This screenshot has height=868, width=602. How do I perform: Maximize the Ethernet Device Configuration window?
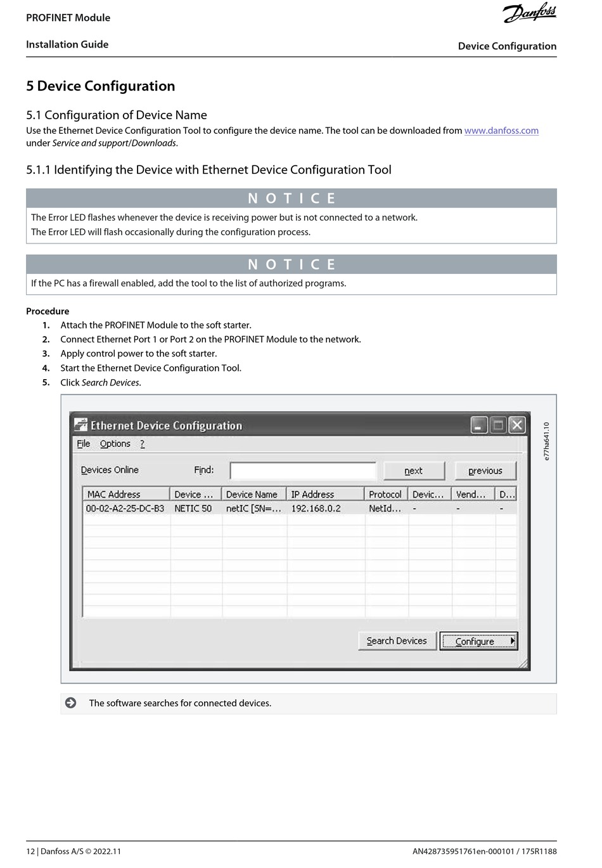pos(498,425)
